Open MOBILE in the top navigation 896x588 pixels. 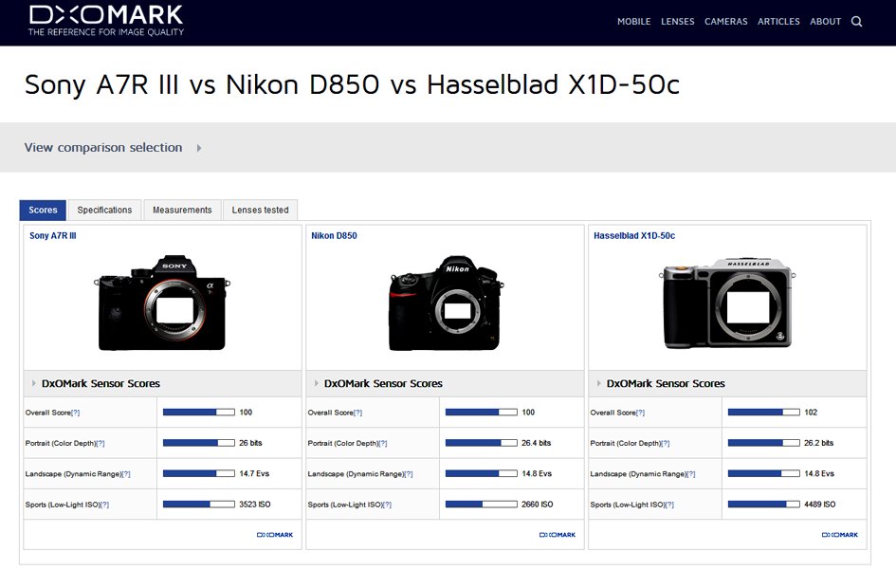tap(633, 22)
